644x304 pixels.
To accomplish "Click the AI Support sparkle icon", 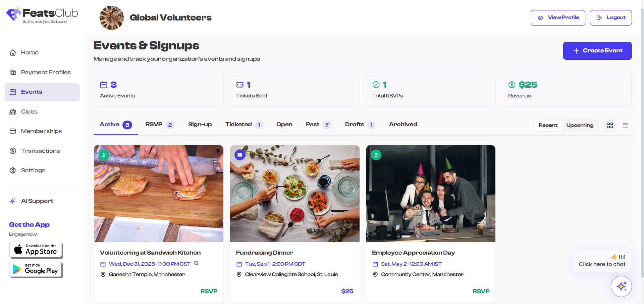I will (x=13, y=201).
